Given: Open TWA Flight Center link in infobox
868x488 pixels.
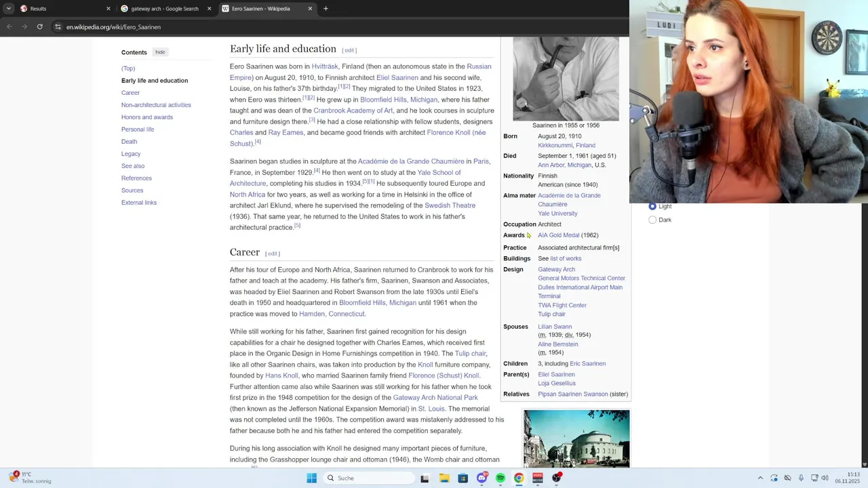Looking at the screenshot, I should 562,305.
